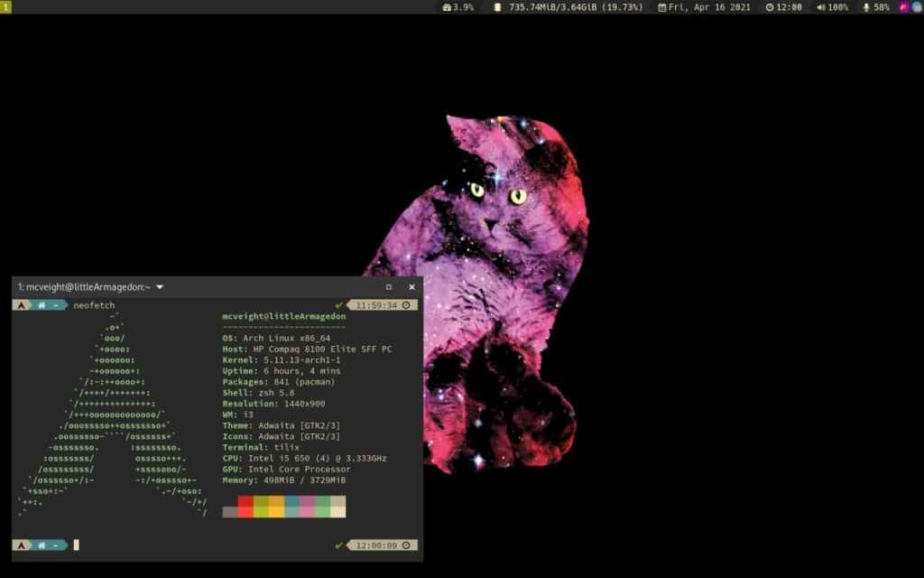Maximize the Tilix terminal session
Viewport: 924px width, 578px height.
[x=389, y=287]
